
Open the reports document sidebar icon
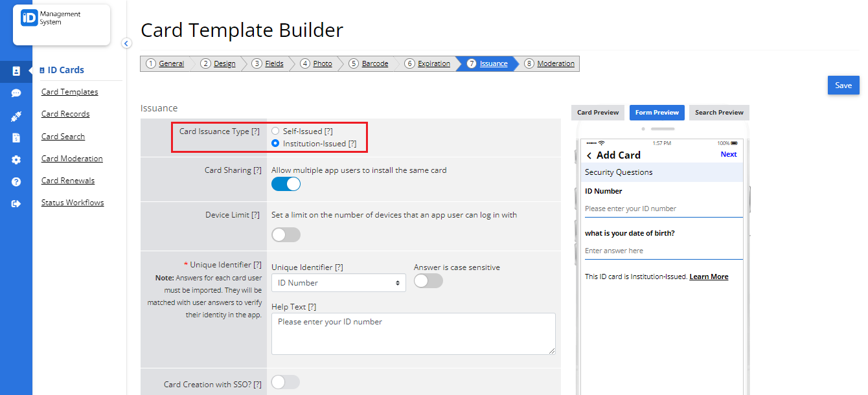coord(16,138)
